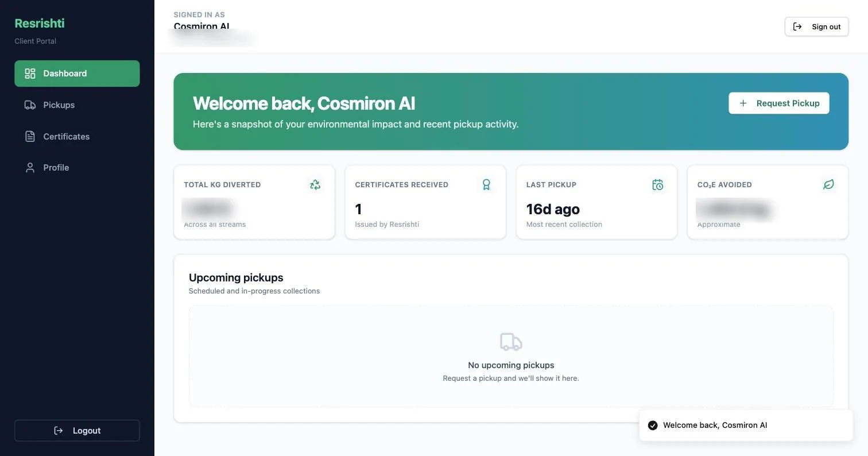Viewport: 868px width, 456px height.
Task: Click the Sign out button
Action: (x=816, y=26)
